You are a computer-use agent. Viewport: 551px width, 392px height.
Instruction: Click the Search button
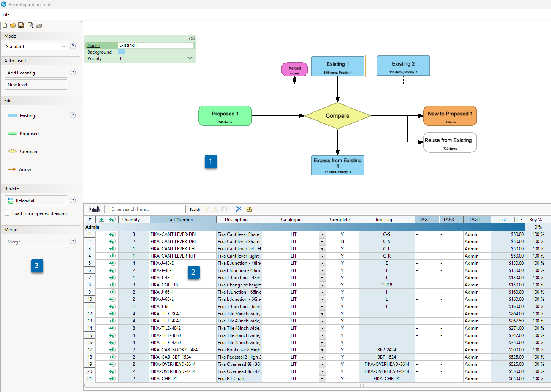tap(195, 209)
